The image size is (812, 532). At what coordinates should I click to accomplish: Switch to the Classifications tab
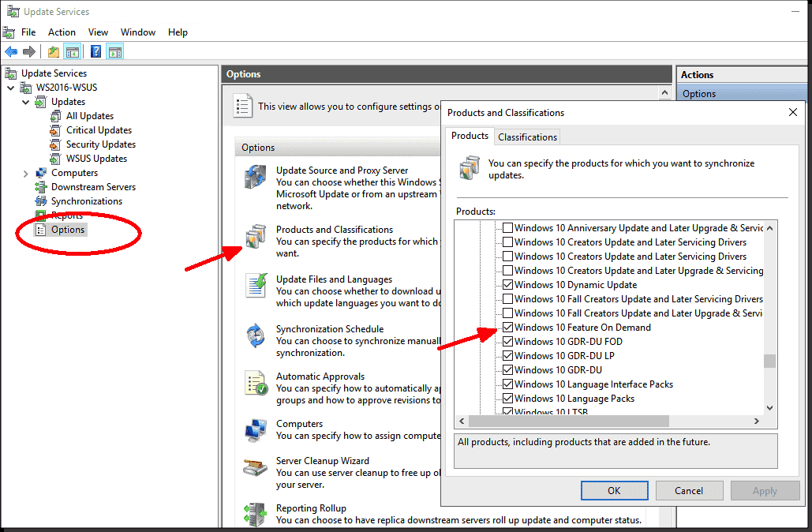pyautogui.click(x=527, y=137)
